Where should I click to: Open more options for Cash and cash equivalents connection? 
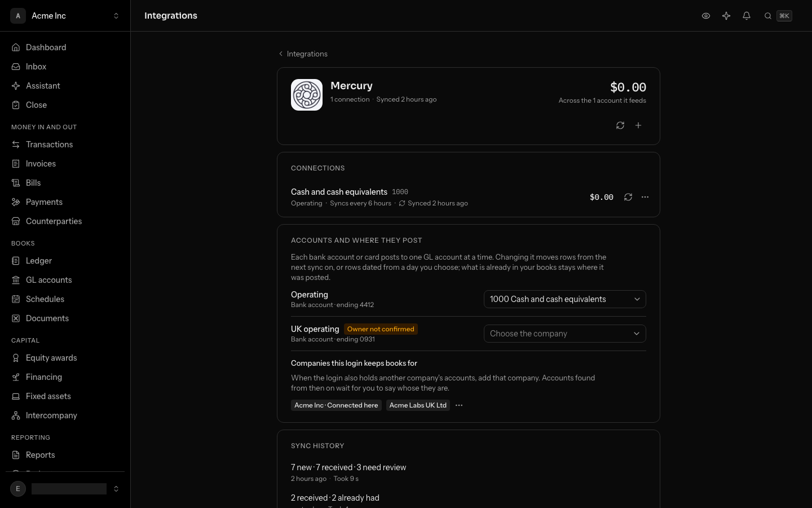645,197
